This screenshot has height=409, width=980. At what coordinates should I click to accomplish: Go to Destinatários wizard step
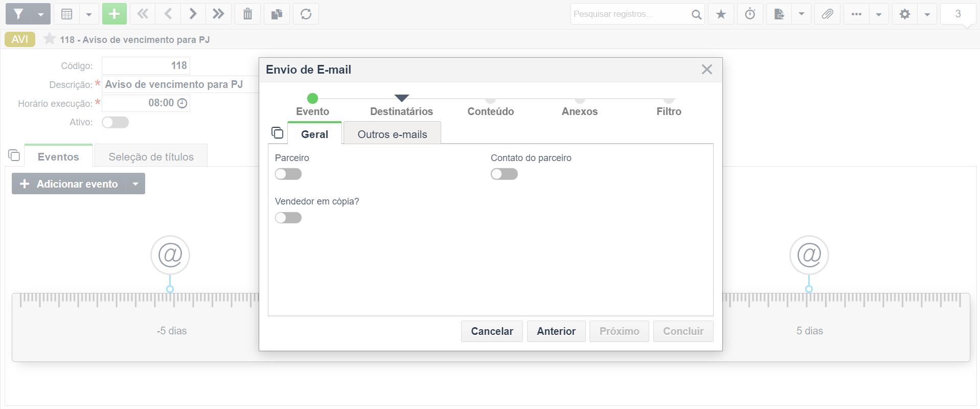coord(401,105)
